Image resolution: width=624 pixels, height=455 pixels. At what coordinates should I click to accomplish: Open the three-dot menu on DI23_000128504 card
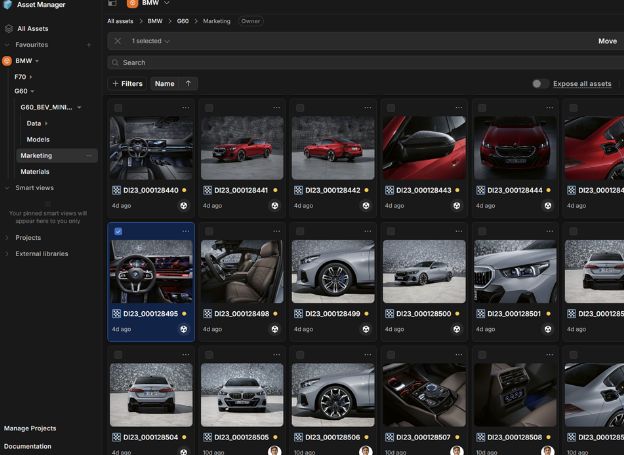[x=186, y=354]
